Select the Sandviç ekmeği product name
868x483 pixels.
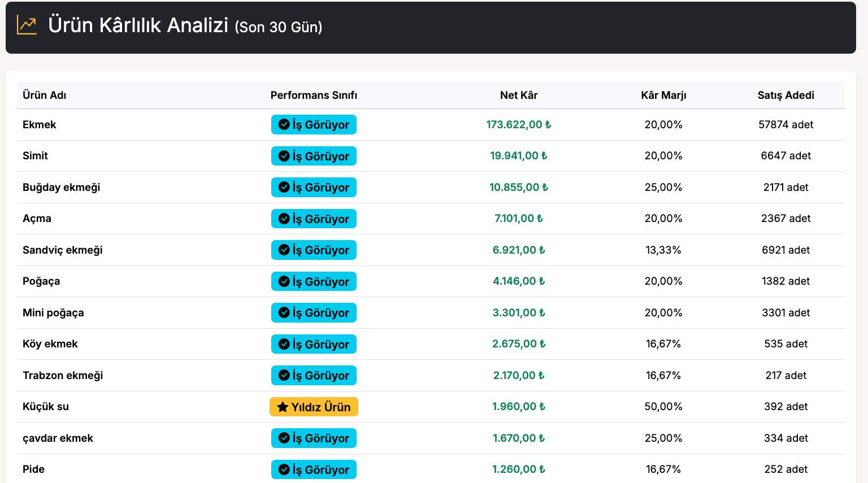(x=63, y=250)
